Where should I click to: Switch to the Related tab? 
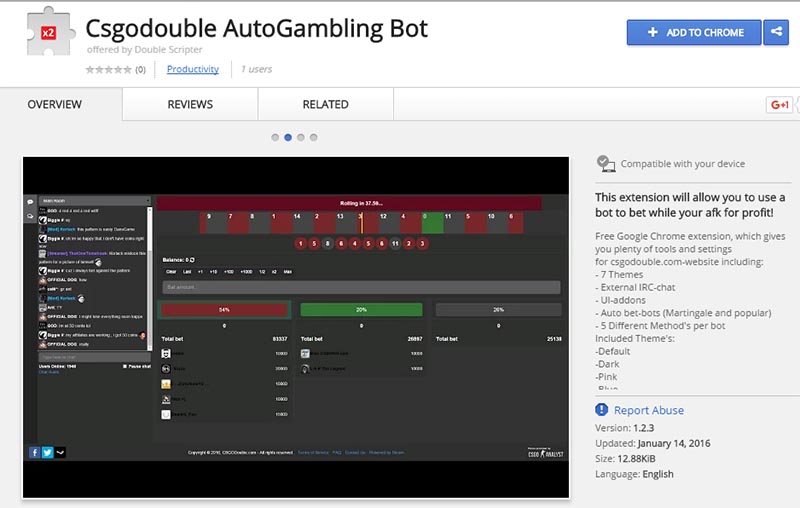pos(325,105)
